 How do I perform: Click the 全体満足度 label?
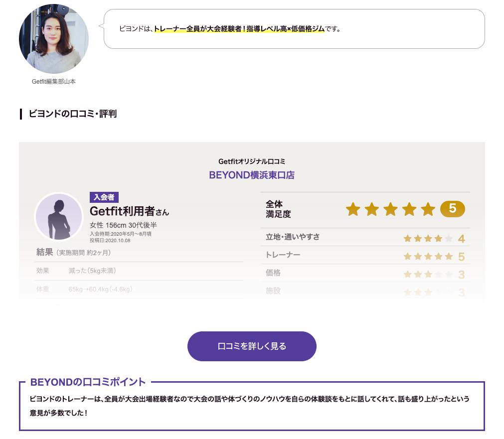click(278, 209)
